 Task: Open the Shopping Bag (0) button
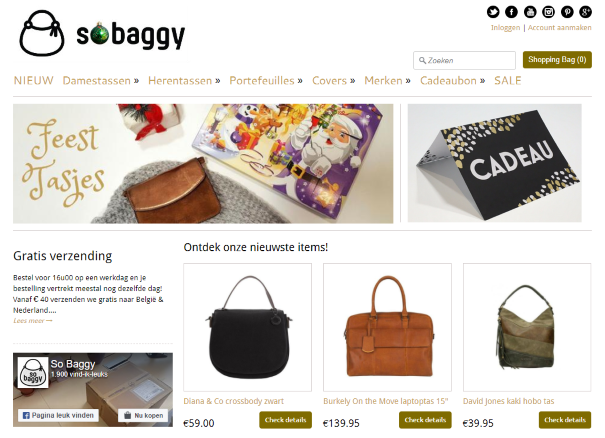tap(557, 60)
